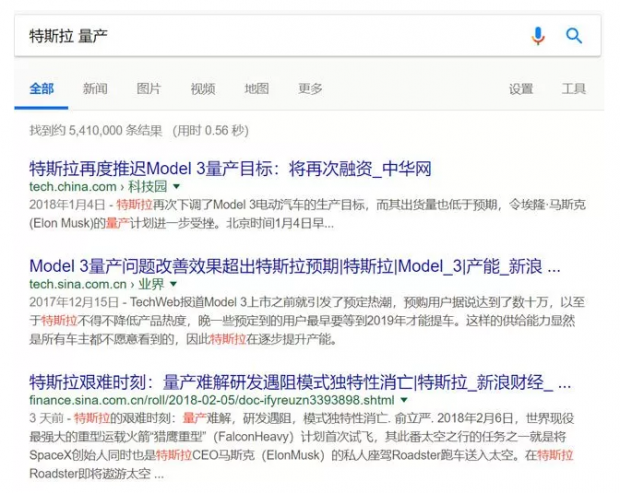Switch to the 图片 tab
Viewport: 620px width, 493px height.
coord(149,89)
